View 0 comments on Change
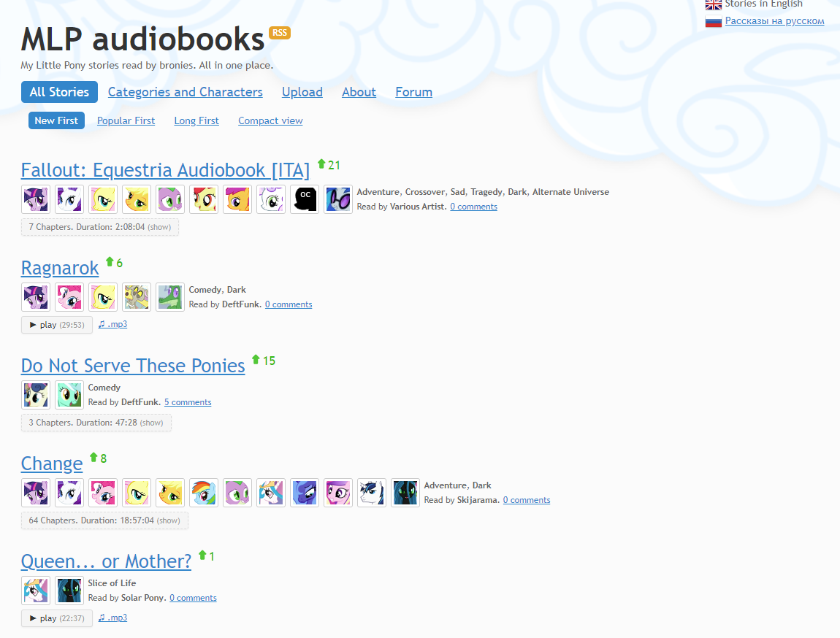 coord(527,500)
